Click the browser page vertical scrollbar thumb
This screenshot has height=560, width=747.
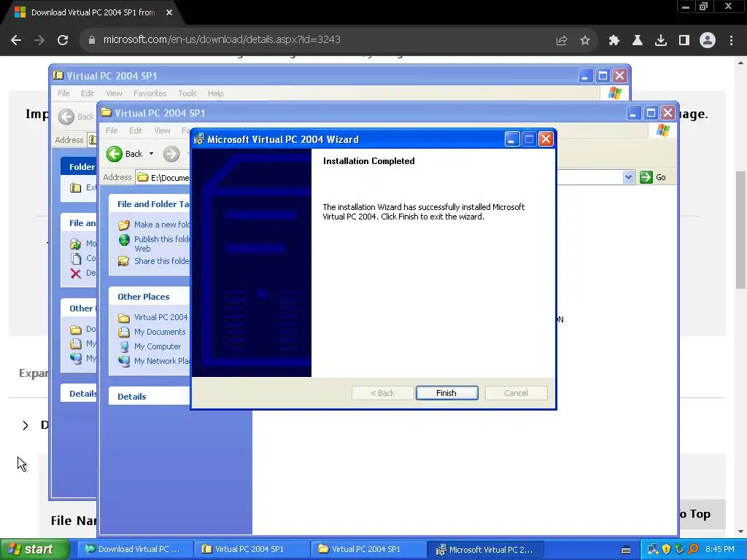click(x=740, y=229)
